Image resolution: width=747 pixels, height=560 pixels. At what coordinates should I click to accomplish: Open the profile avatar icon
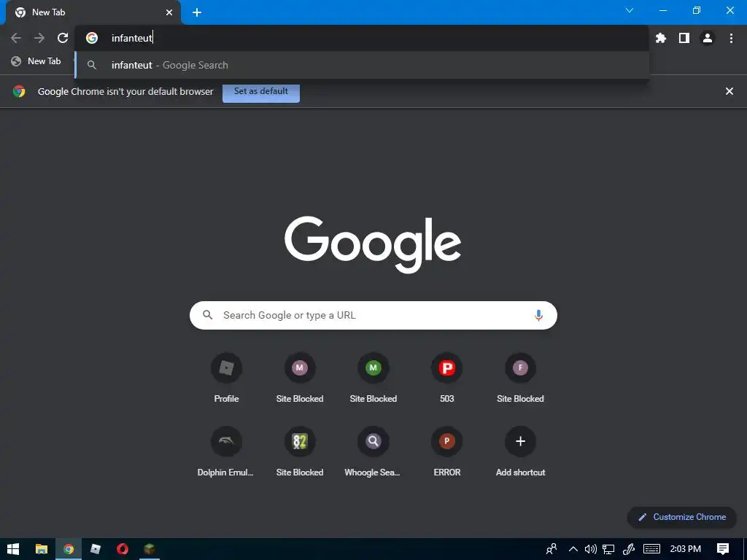click(708, 38)
